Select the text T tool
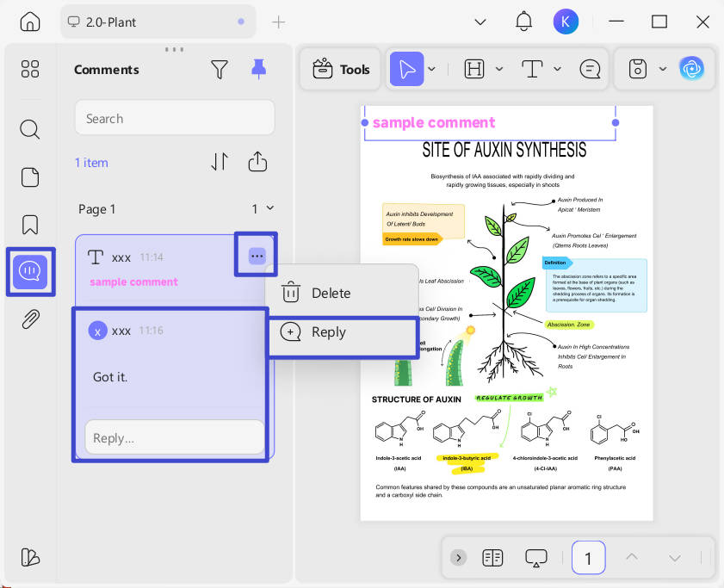Image resolution: width=724 pixels, height=588 pixels. [x=532, y=69]
